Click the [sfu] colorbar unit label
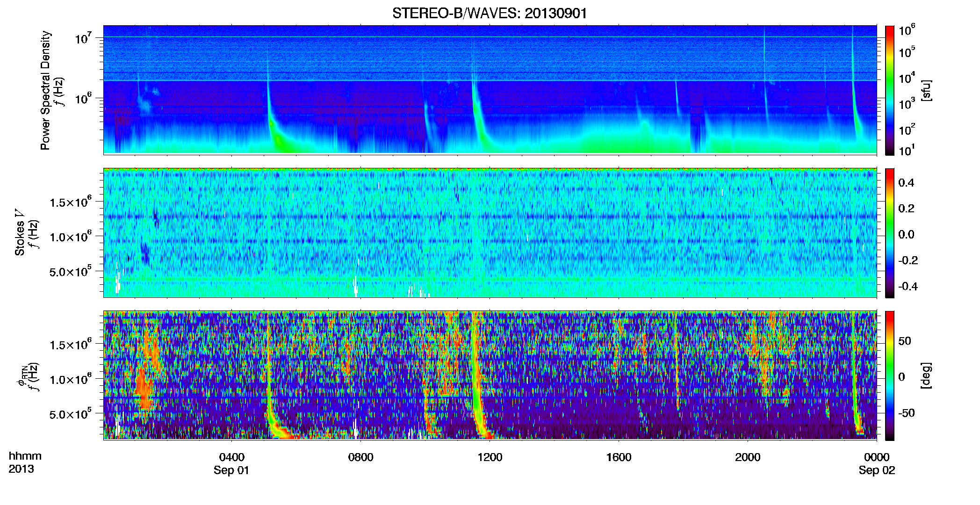The width and height of the screenshot is (980, 505). pyautogui.click(x=926, y=90)
